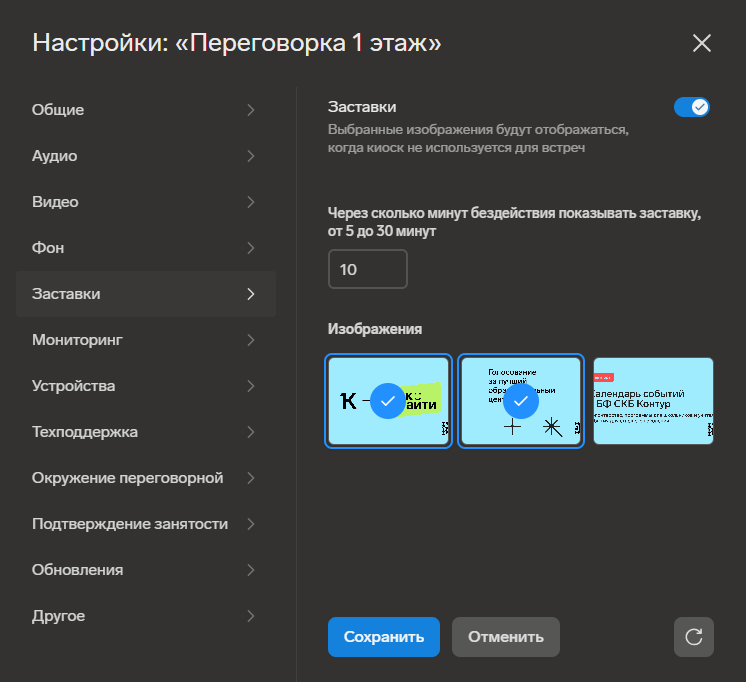The width and height of the screenshot is (746, 682).
Task: Click the Обновления chevron icon
Action: 251,570
